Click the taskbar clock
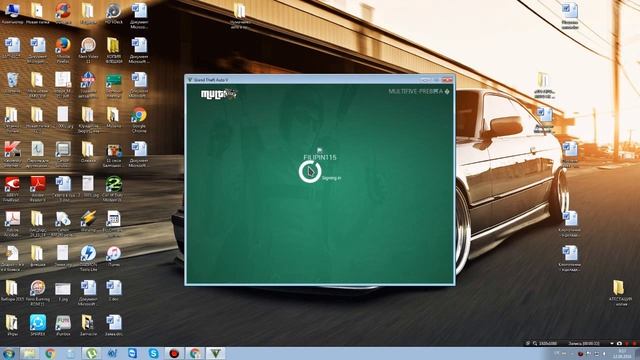Screen dimensions: 640x360 pyautogui.click(x=622, y=353)
